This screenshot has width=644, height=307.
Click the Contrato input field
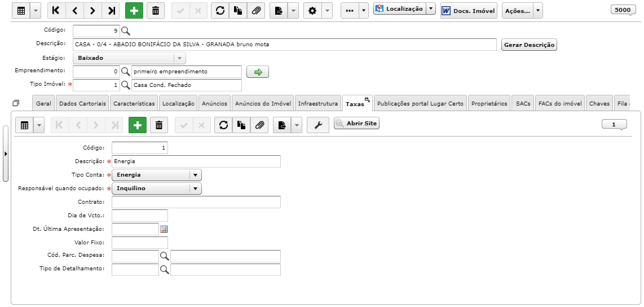click(196, 202)
